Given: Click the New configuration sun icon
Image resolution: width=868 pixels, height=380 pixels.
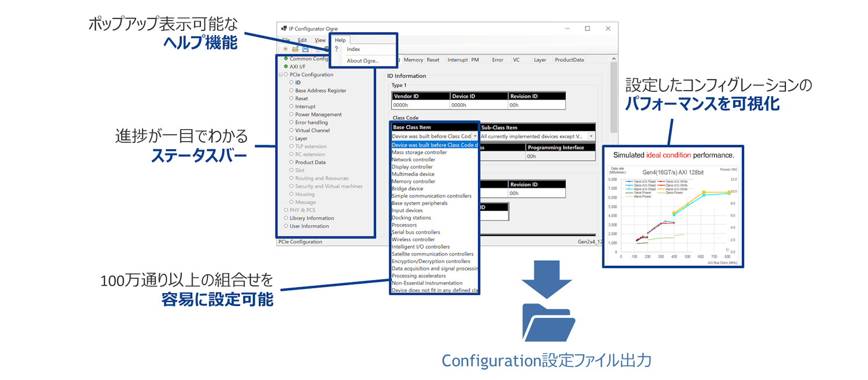Looking at the screenshot, I should [x=285, y=49].
